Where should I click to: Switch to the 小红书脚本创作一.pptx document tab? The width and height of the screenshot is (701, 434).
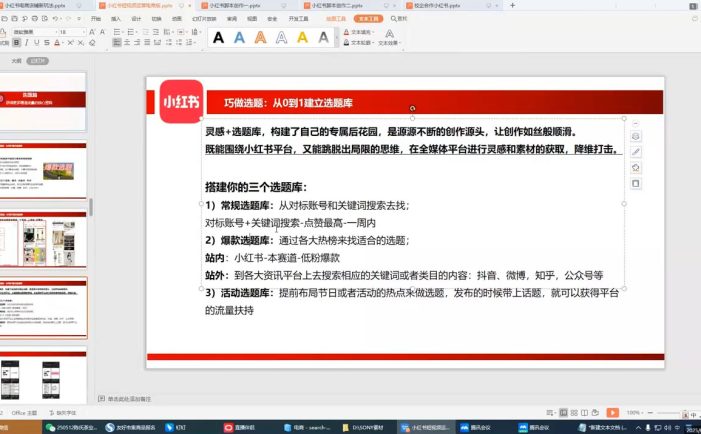(x=234, y=6)
